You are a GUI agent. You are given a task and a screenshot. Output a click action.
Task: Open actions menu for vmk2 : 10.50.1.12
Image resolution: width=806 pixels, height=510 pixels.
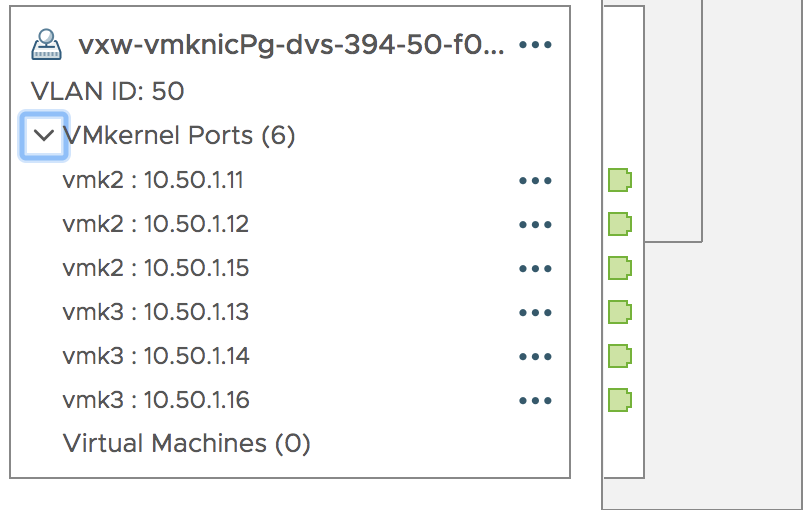point(535,225)
